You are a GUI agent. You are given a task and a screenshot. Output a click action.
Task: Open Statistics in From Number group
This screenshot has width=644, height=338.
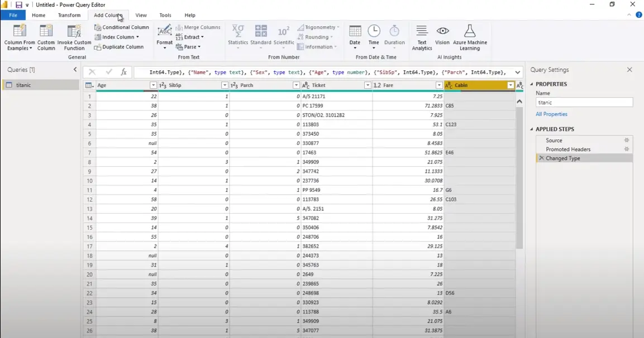point(238,32)
